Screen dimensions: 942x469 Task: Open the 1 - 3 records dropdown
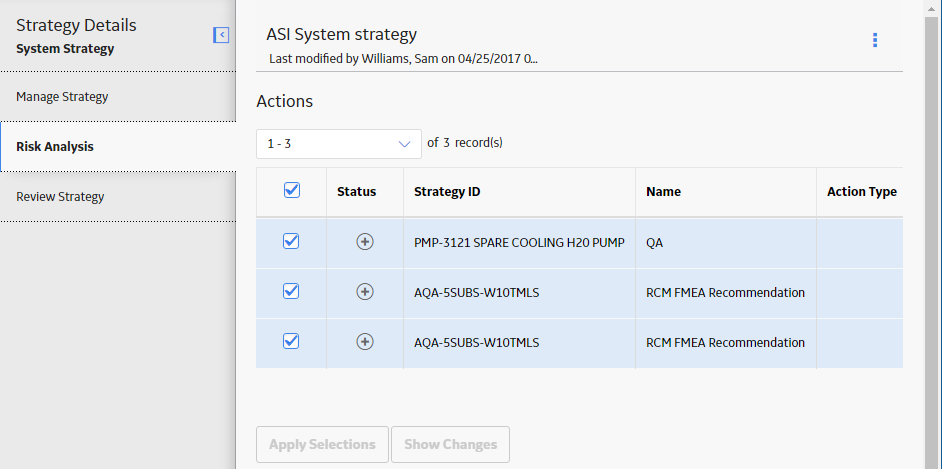(339, 144)
